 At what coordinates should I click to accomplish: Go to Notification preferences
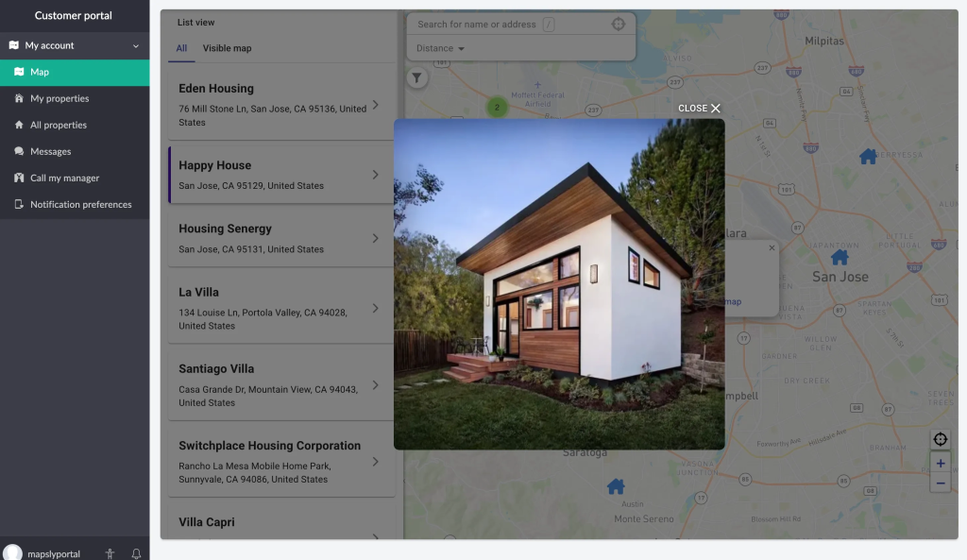[80, 204]
